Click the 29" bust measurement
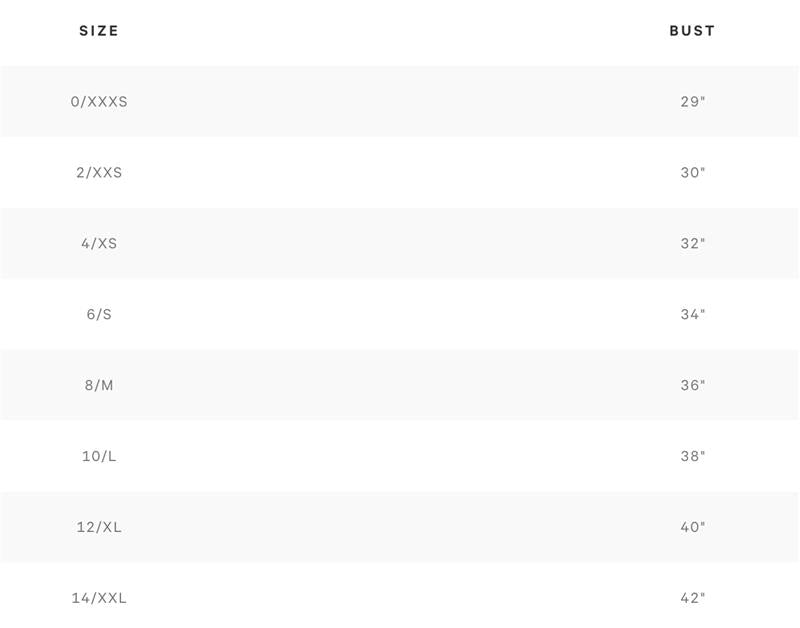The image size is (800, 628). pyautogui.click(x=693, y=102)
